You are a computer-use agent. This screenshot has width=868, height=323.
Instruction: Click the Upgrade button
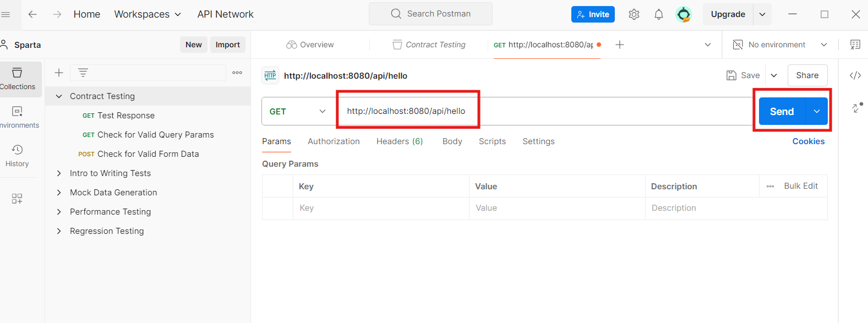[x=728, y=14]
